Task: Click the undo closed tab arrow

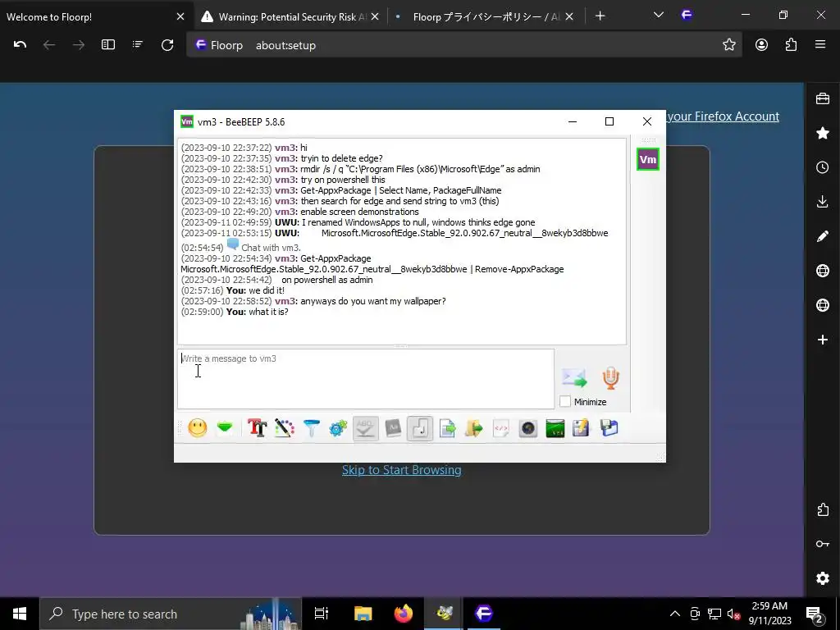Action: [20, 45]
